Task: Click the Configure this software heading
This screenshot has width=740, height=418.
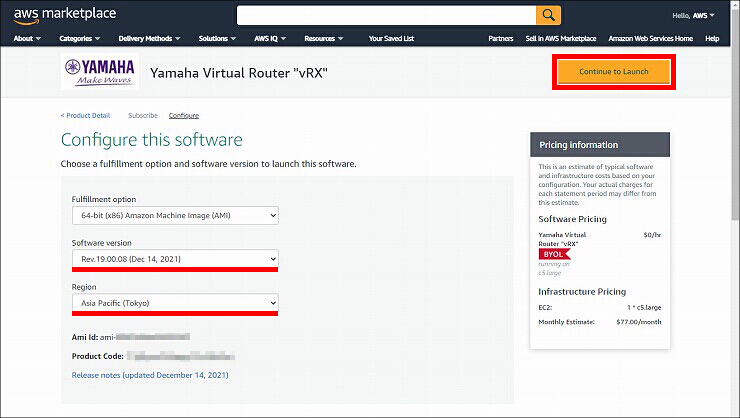Action: (151, 140)
